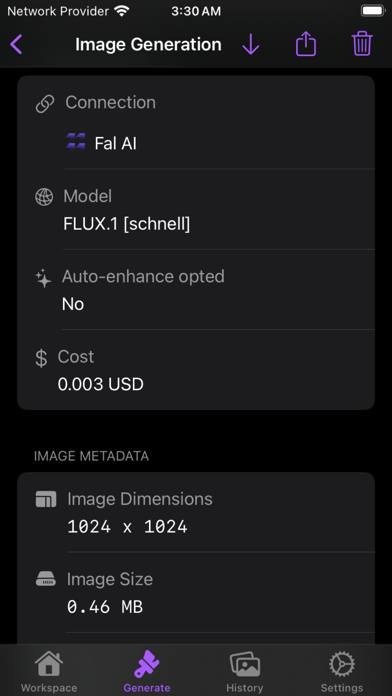Go to the Settings tab
The image size is (392, 696).
click(x=342, y=672)
